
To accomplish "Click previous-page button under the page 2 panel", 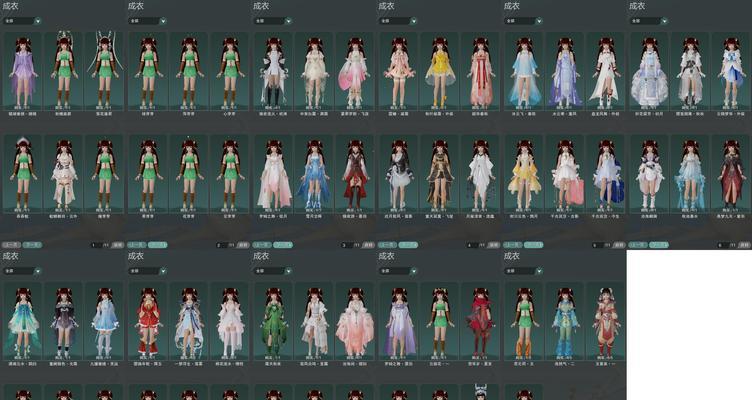I will 136,245.
